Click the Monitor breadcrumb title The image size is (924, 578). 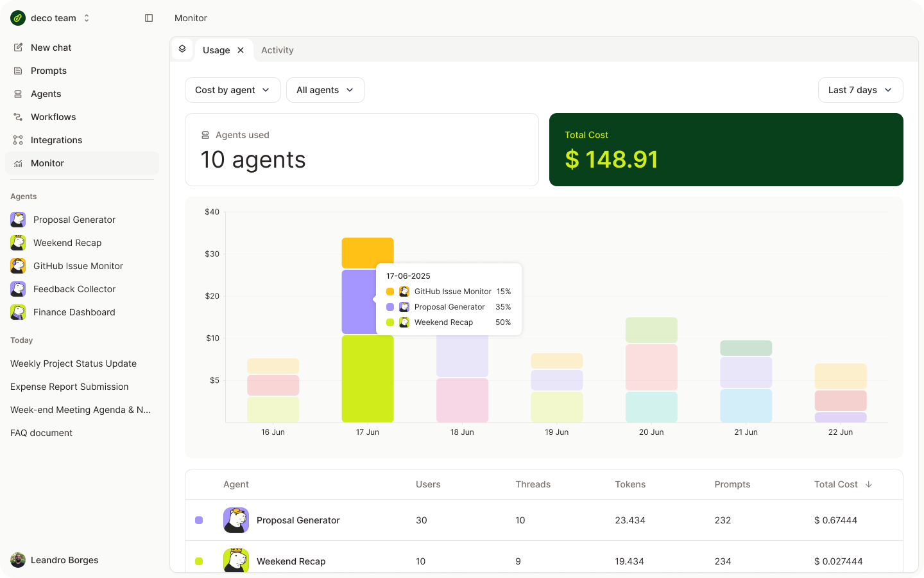[191, 18]
